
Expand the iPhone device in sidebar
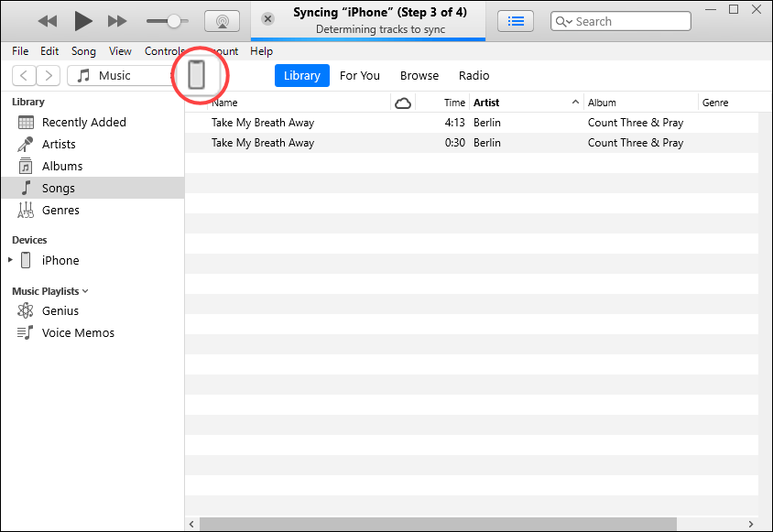[x=11, y=260]
